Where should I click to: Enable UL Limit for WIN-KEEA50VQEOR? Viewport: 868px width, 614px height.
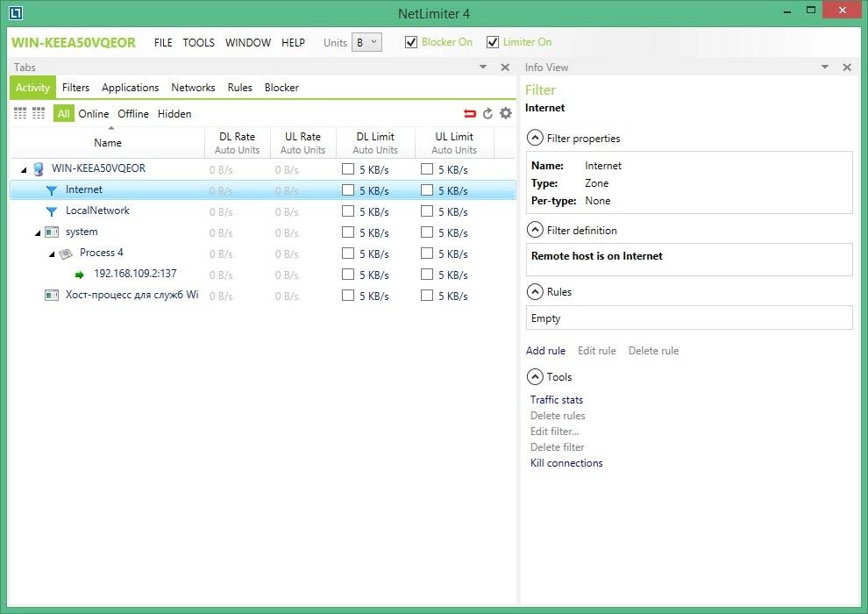(427, 169)
